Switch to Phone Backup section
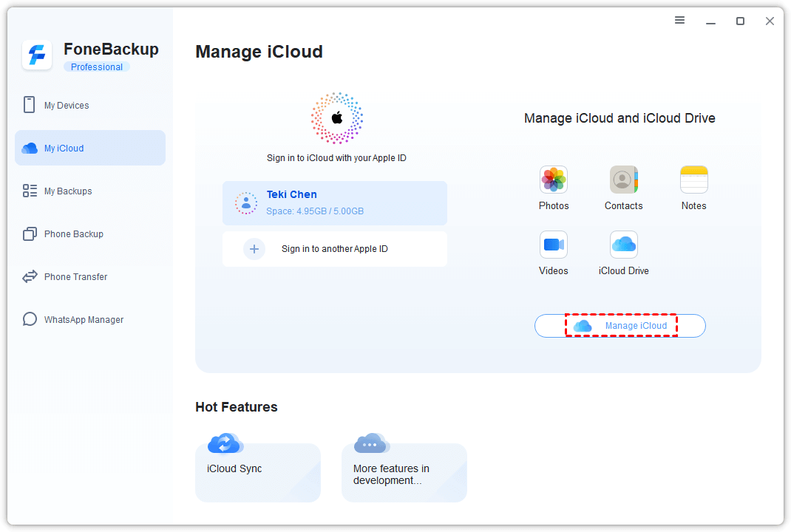This screenshot has width=791, height=532. pos(73,234)
